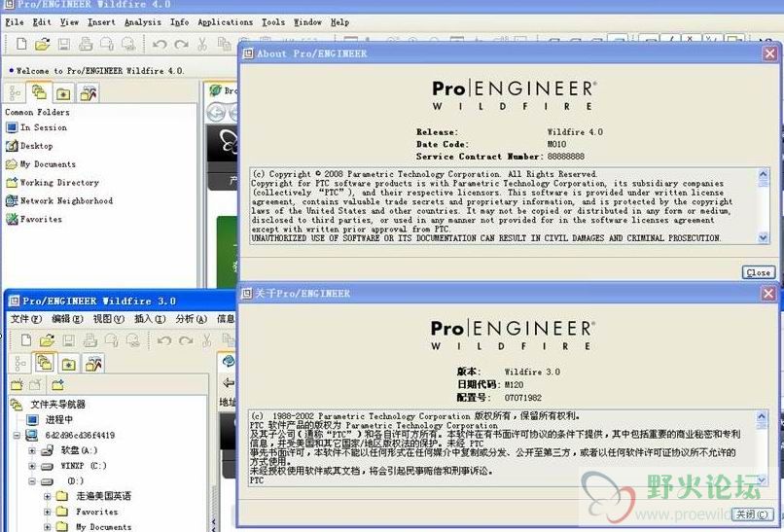Expand the 软盘 (A:) drive node

(x=32, y=451)
